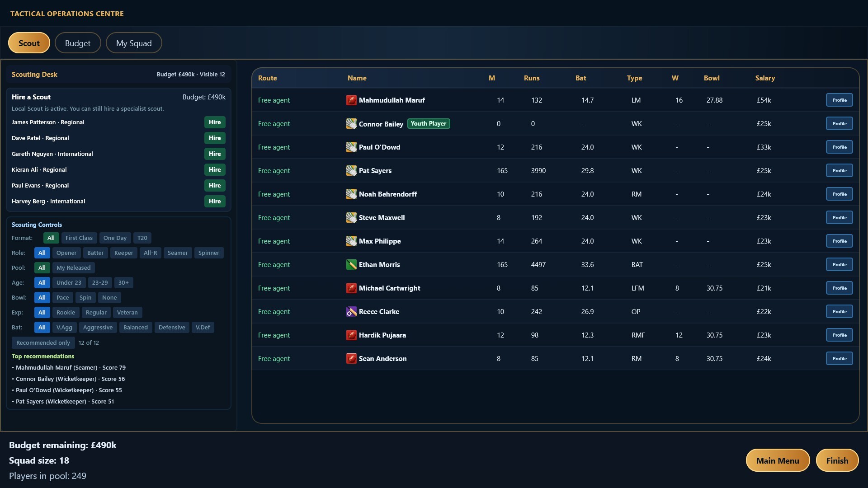Click the opener icon beside Reece Clarke
The image size is (868, 488).
pyautogui.click(x=351, y=312)
